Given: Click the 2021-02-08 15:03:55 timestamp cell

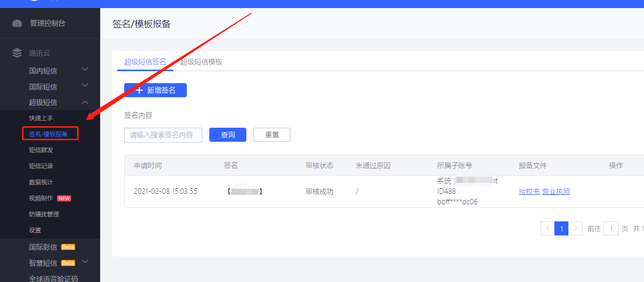Looking at the screenshot, I should click(165, 191).
